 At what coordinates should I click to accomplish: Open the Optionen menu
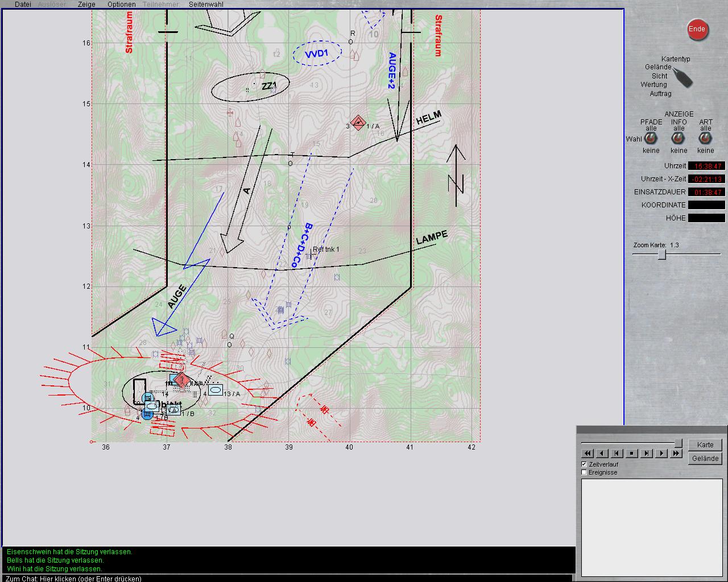[122, 5]
